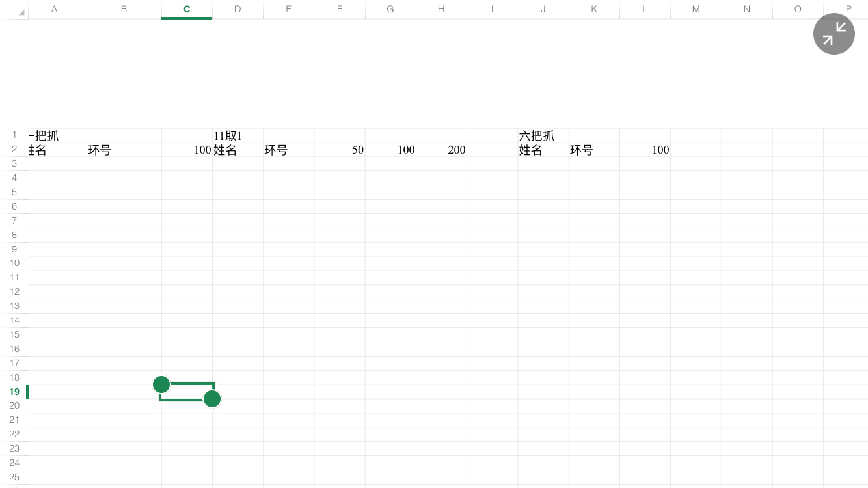This screenshot has height=488, width=868.
Task: Select the 姓名 cell in column J
Action: pyautogui.click(x=543, y=150)
